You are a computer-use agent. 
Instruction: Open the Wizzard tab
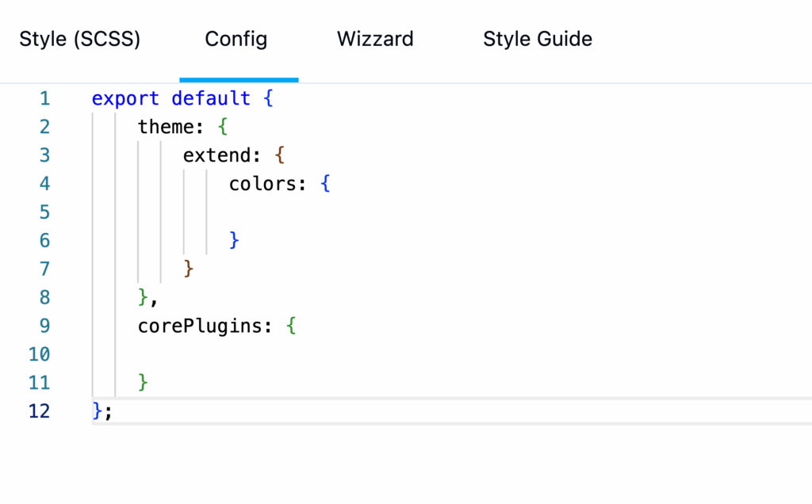pyautogui.click(x=375, y=39)
